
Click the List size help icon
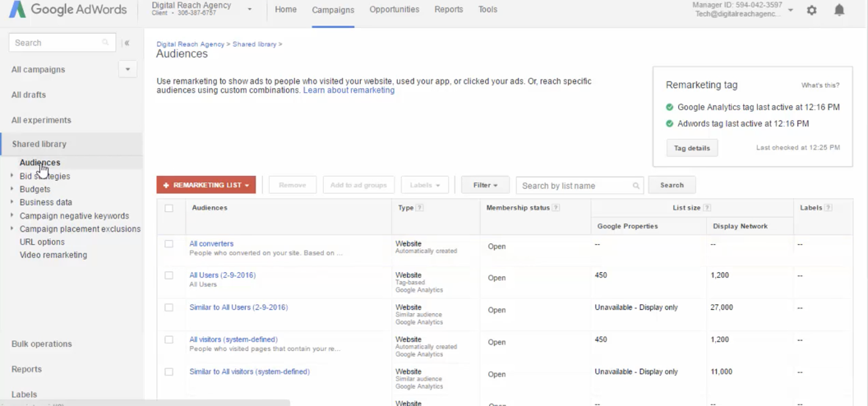[707, 208]
